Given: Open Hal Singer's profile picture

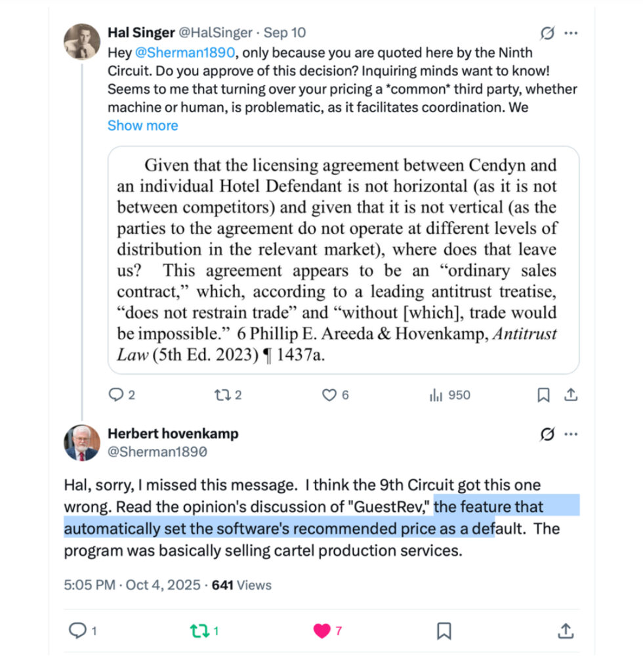Looking at the screenshot, I should coord(82,41).
